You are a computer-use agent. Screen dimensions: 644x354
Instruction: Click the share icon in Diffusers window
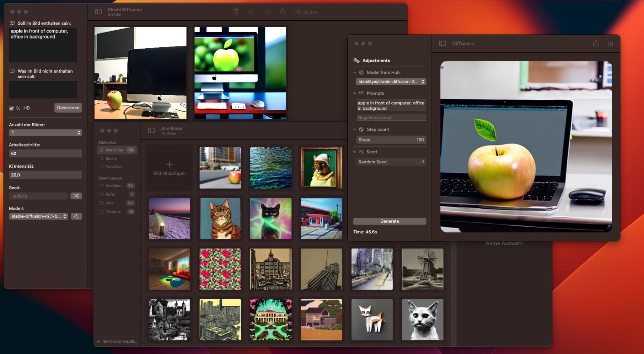coord(596,43)
